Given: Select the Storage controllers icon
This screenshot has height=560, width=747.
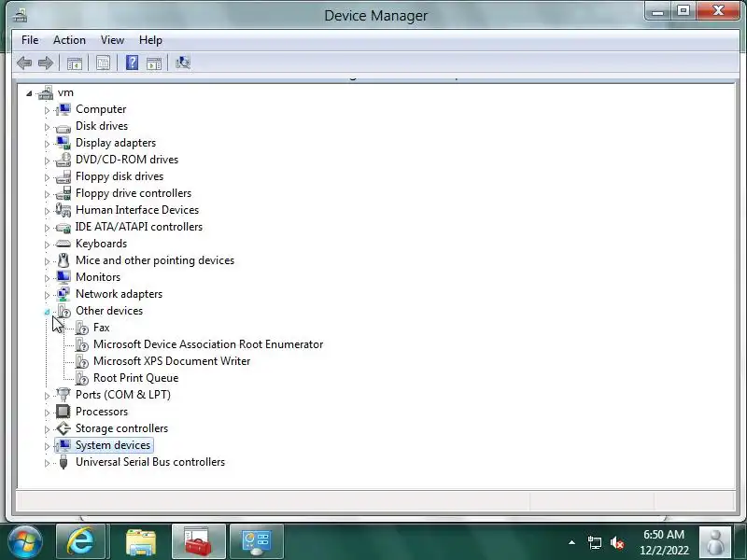Looking at the screenshot, I should (63, 428).
